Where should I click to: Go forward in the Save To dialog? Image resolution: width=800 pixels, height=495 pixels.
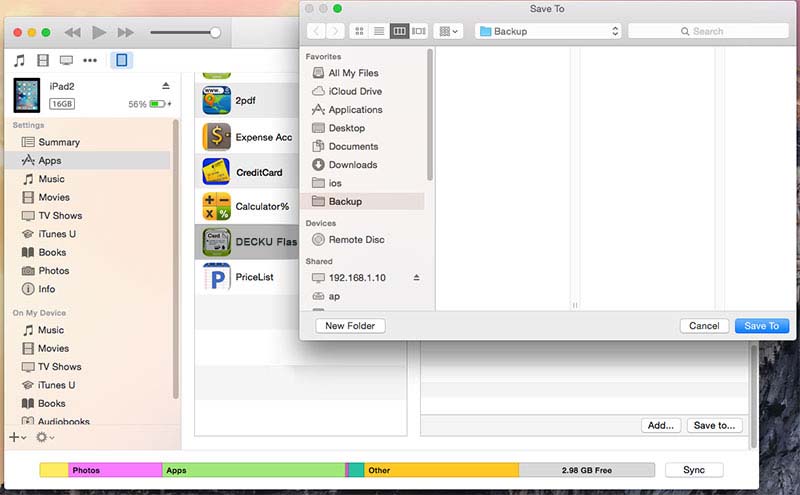(335, 31)
